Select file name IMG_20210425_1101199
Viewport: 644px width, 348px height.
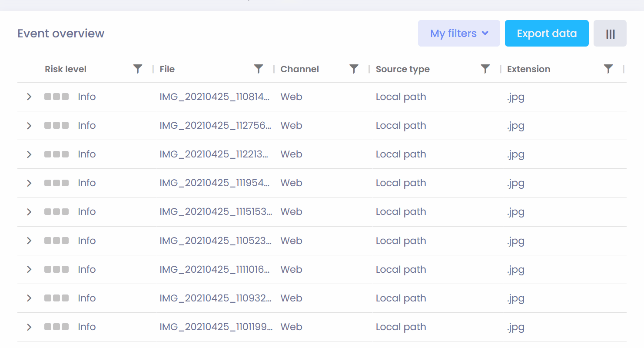pos(216,327)
